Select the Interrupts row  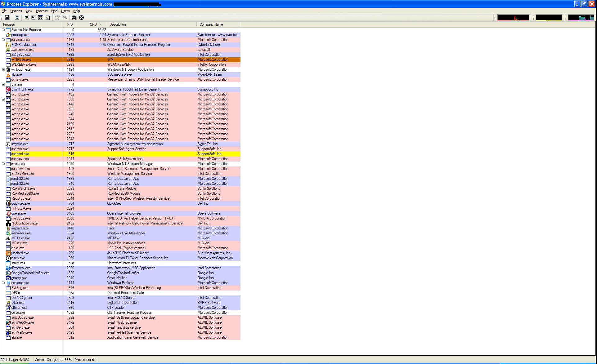120,263
